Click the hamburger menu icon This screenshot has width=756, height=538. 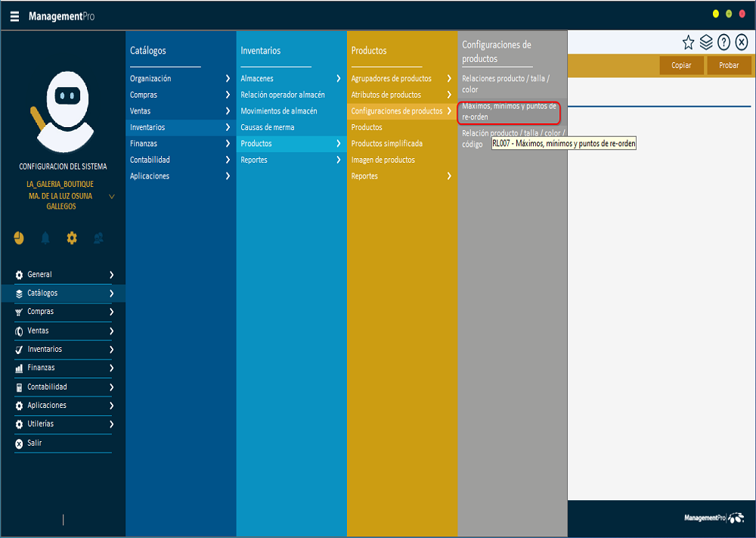coord(15,17)
